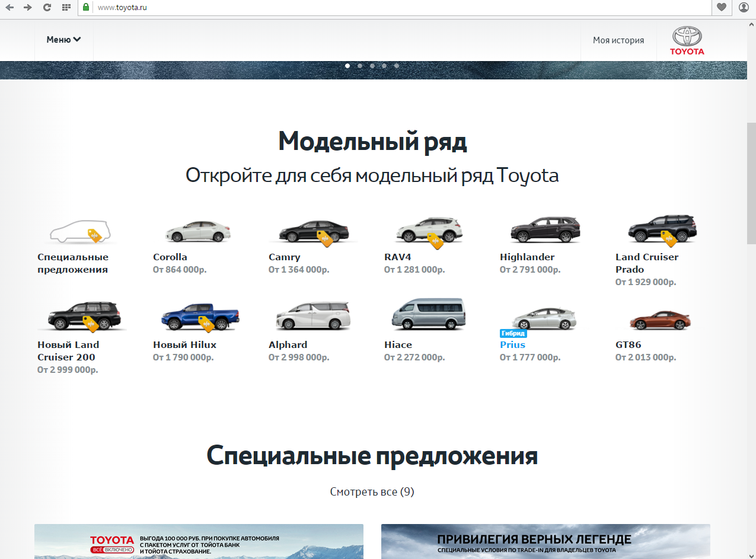Open the Смотреть все (9) link
The width and height of the screenshot is (756, 559).
(x=372, y=491)
